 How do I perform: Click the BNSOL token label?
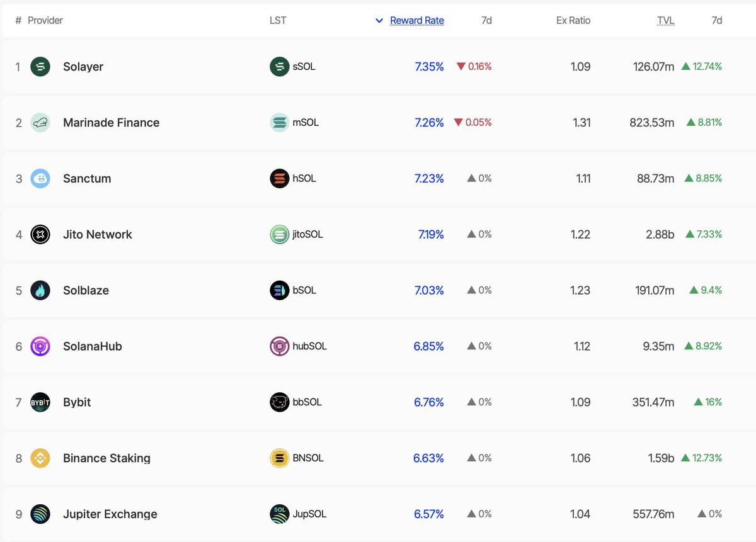pos(308,458)
